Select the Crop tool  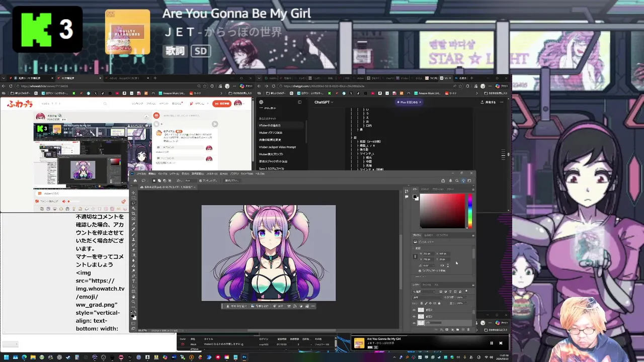coord(133,213)
